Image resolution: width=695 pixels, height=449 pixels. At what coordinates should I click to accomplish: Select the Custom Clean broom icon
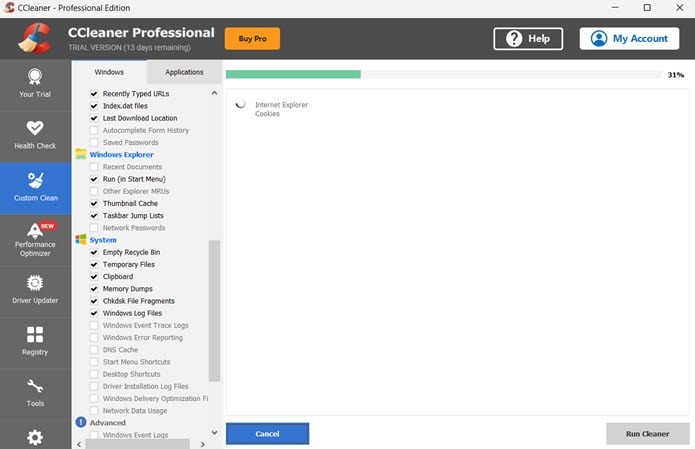35,180
